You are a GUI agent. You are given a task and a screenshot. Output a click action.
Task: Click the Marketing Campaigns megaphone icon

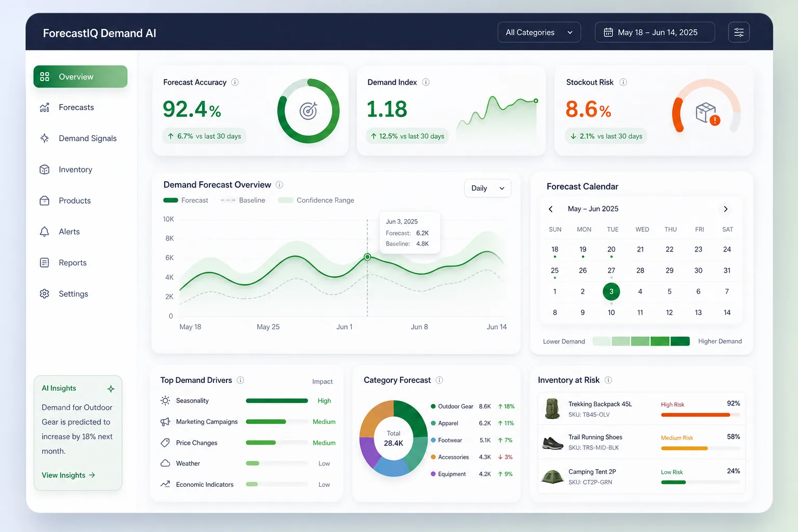[165, 422]
